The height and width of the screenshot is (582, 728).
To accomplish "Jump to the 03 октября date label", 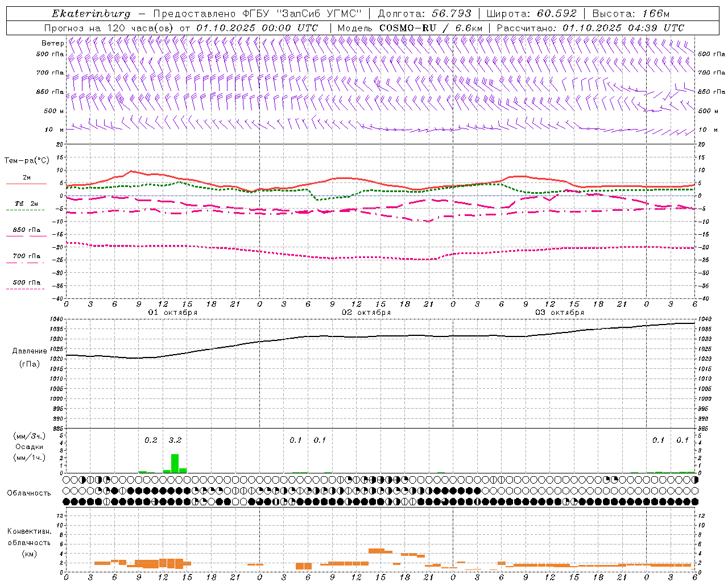I will (560, 313).
